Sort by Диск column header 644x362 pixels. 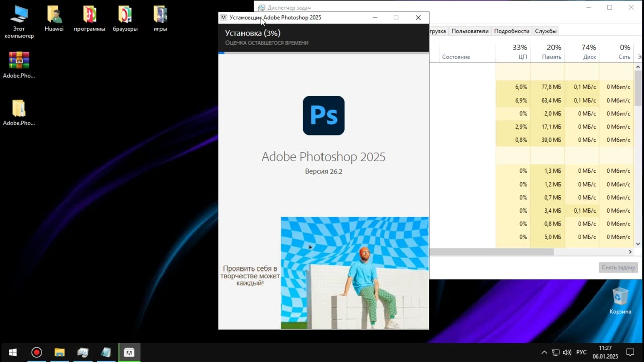(x=582, y=52)
